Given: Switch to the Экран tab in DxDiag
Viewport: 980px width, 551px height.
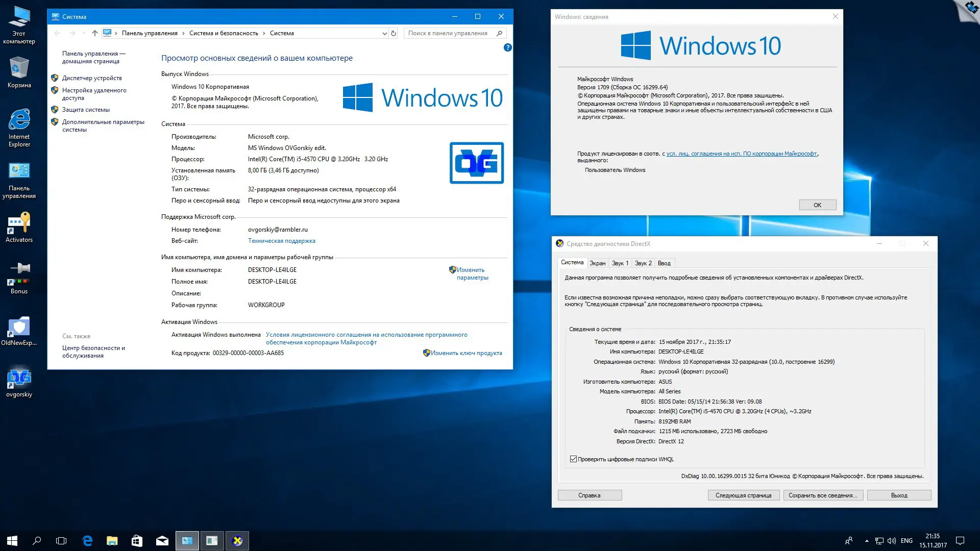Looking at the screenshot, I should click(598, 263).
